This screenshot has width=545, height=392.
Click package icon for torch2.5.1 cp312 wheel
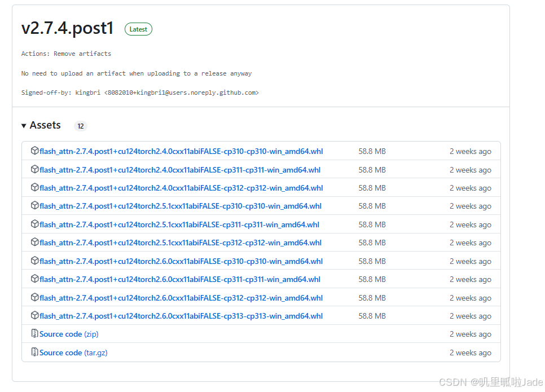pos(34,242)
